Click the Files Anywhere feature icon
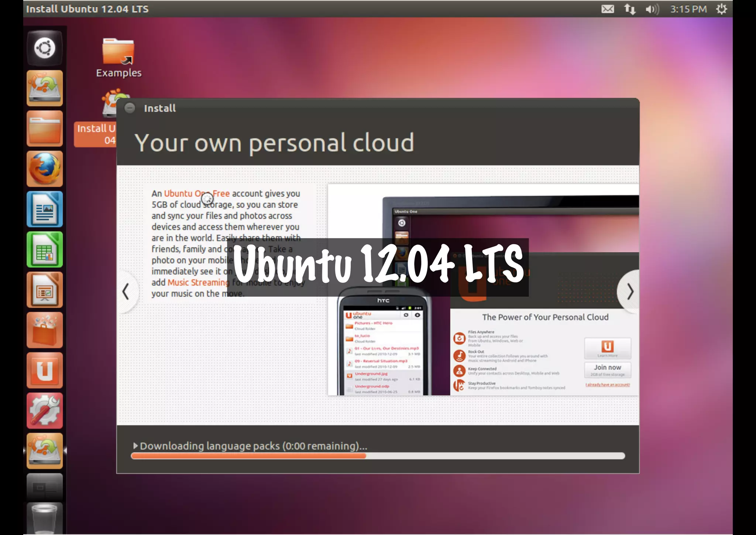The image size is (756, 535). pyautogui.click(x=459, y=338)
